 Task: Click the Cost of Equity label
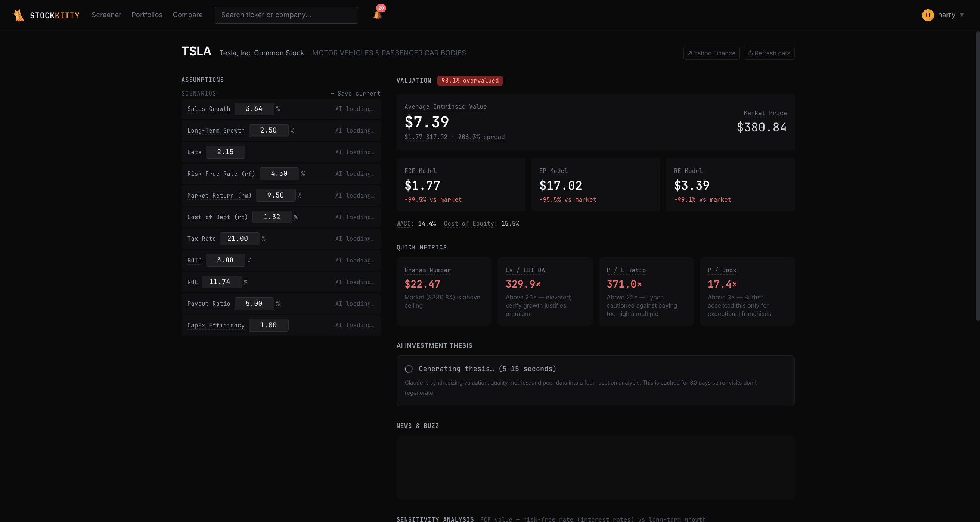470,224
